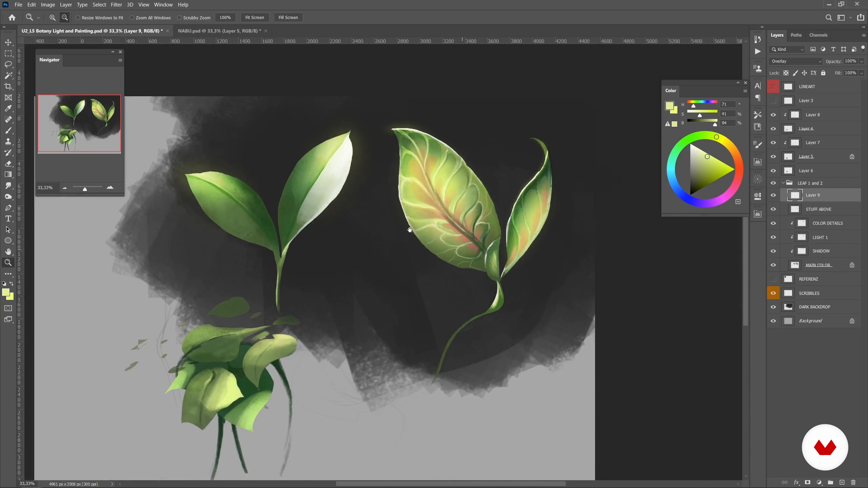Hide the SCRIBBLES layer
Screen dimensions: 868x488
click(x=773, y=293)
